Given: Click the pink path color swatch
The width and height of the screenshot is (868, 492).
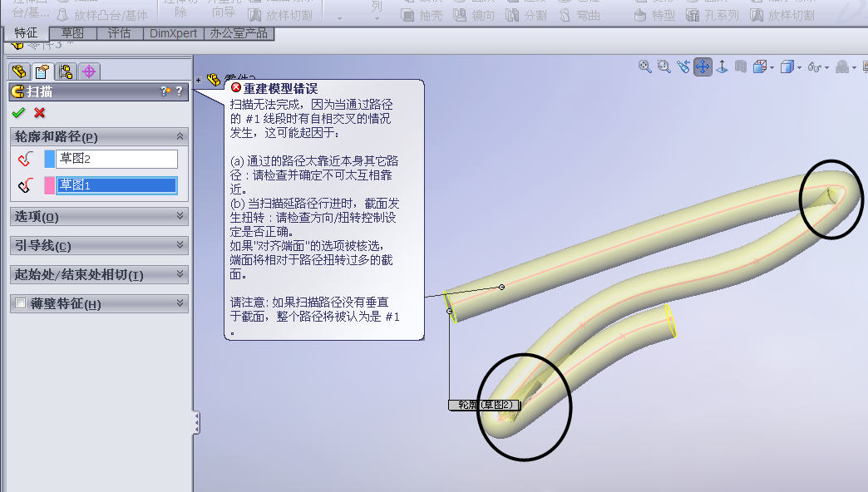Looking at the screenshot, I should (50, 185).
